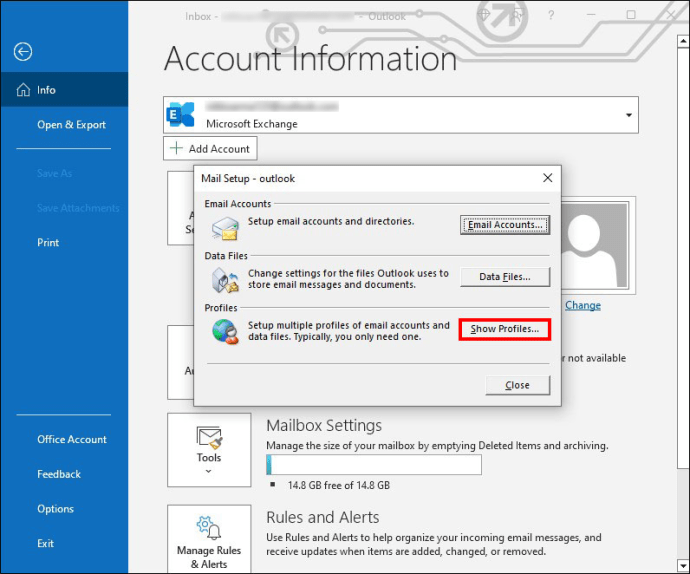This screenshot has height=574, width=690.
Task: Click the Add Account button
Action: (210, 149)
